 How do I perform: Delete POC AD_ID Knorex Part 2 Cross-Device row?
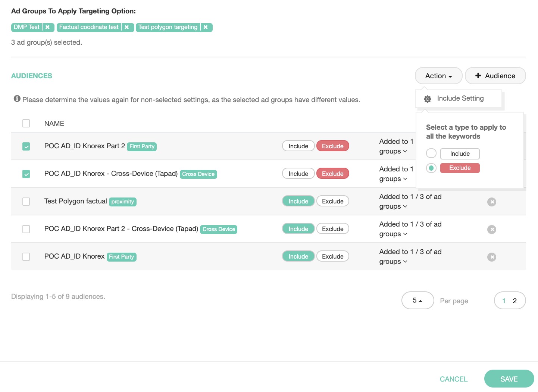492,230
